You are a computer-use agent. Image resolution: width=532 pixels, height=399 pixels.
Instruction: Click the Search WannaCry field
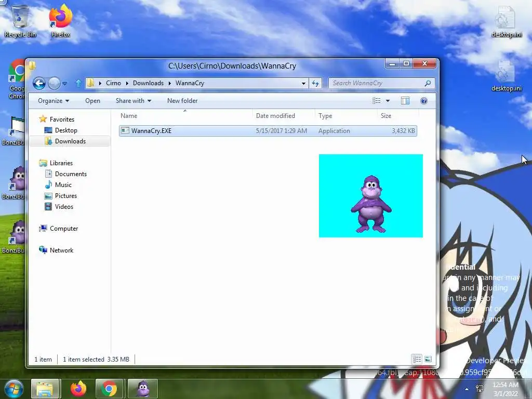(382, 83)
